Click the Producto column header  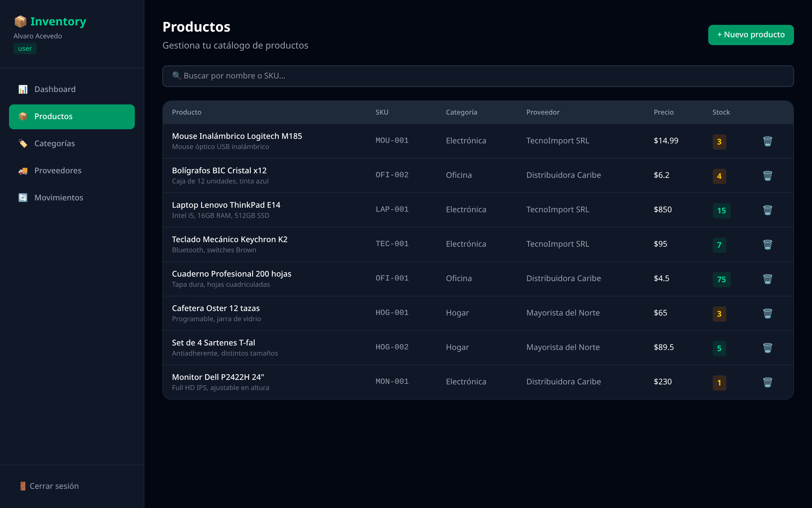187,112
